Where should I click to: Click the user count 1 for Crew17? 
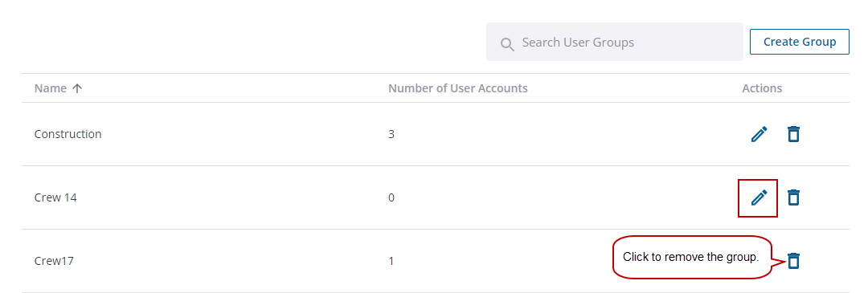[x=391, y=261]
